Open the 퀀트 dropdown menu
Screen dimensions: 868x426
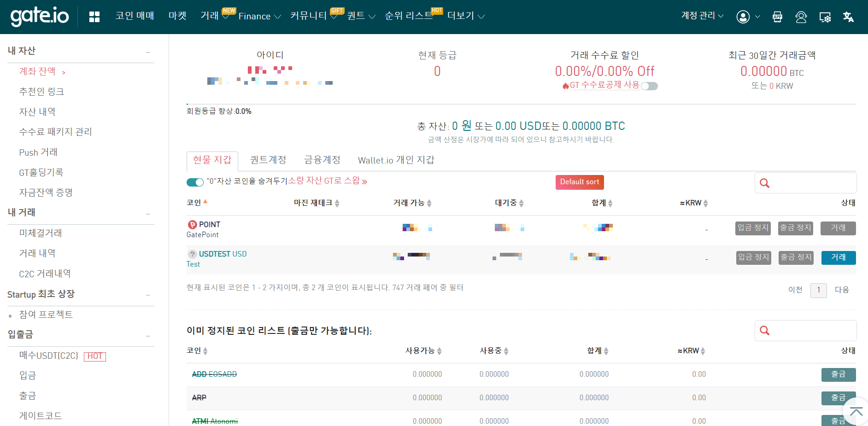361,16
